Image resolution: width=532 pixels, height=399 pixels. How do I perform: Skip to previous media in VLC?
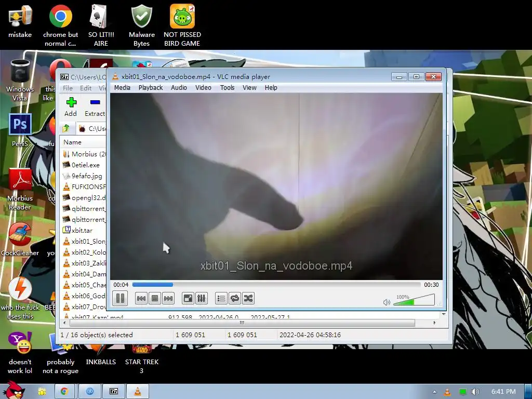(141, 298)
